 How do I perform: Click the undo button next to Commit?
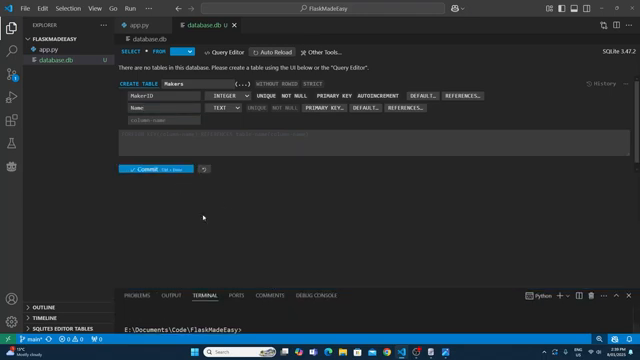204,169
